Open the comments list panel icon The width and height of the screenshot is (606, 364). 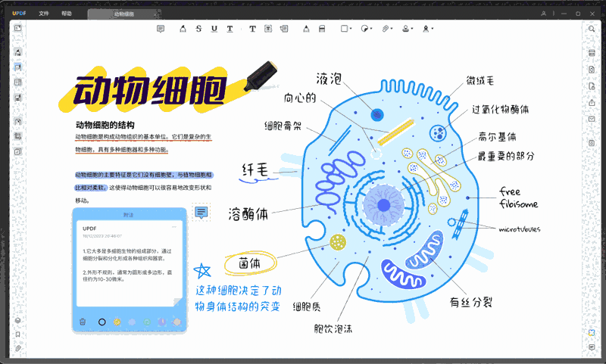(592, 347)
